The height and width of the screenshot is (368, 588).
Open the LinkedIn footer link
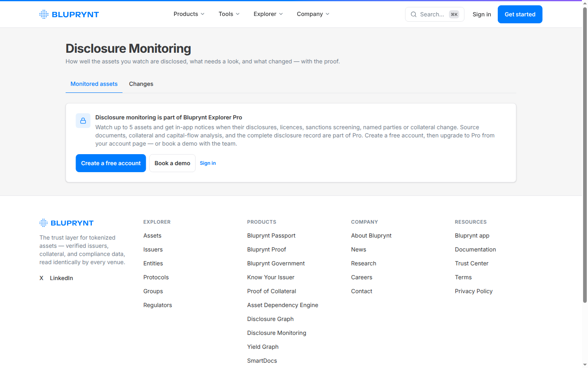click(61, 278)
